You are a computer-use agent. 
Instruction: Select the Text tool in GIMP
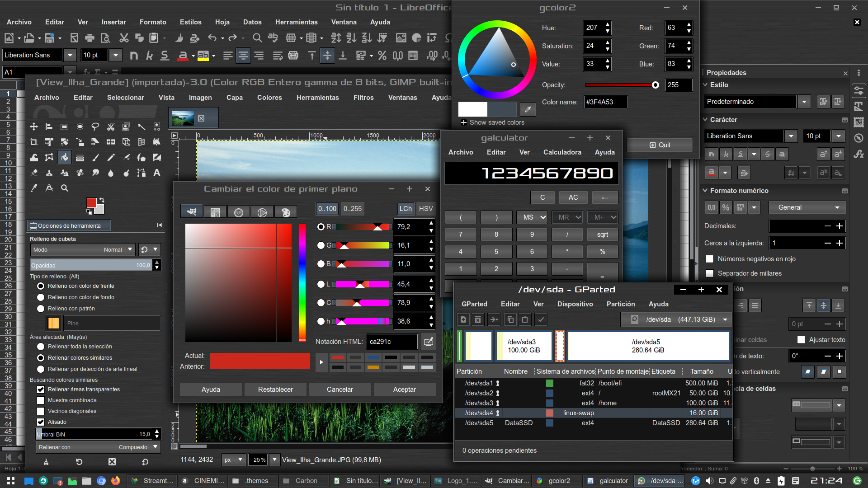[x=157, y=173]
